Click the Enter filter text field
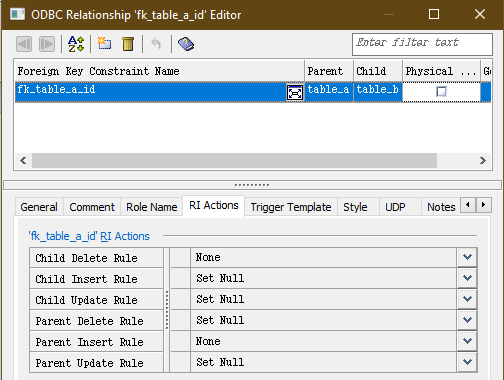 point(422,44)
